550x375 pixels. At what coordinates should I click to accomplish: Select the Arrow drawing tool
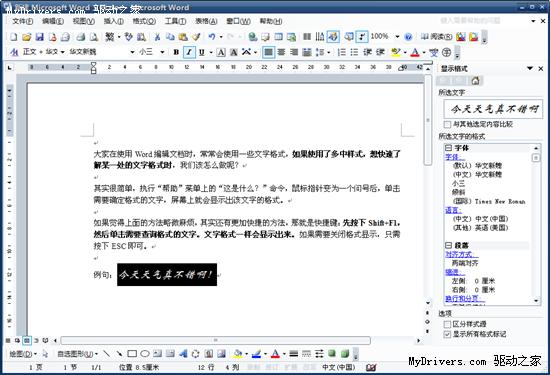[x=119, y=354]
